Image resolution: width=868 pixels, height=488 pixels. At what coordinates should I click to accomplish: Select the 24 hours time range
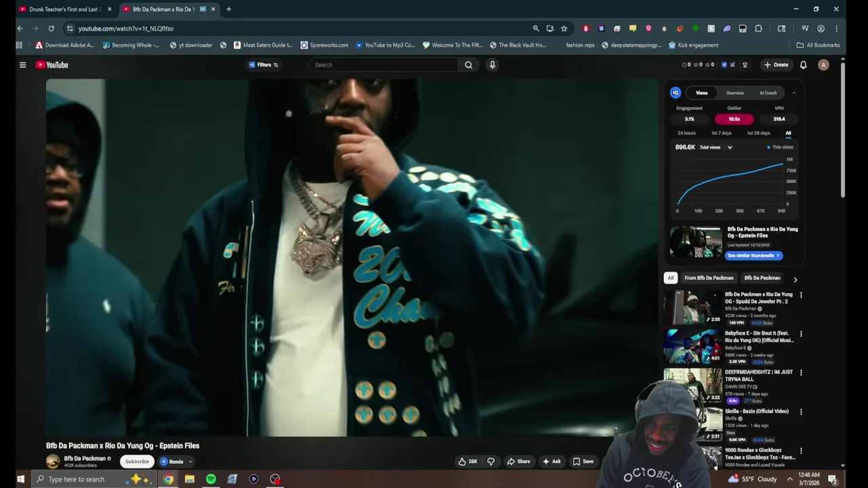pos(686,134)
